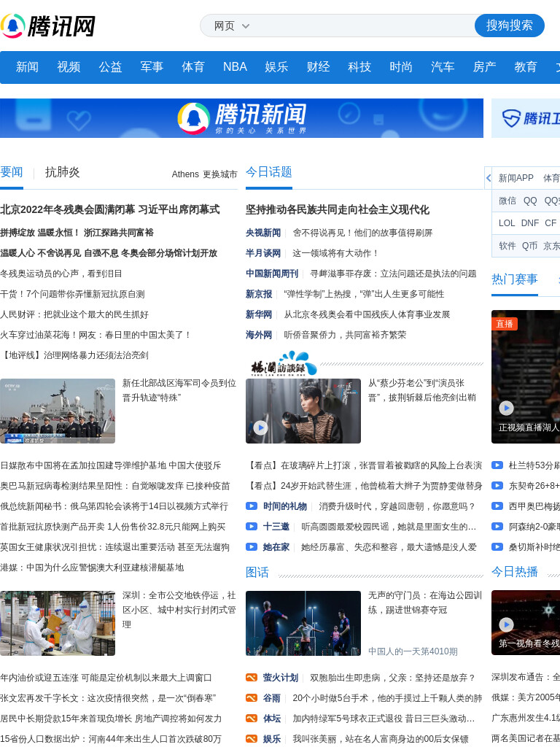The height and width of the screenshot is (747, 560).
Task: Open the 科技 channel
Action: coord(359,66)
